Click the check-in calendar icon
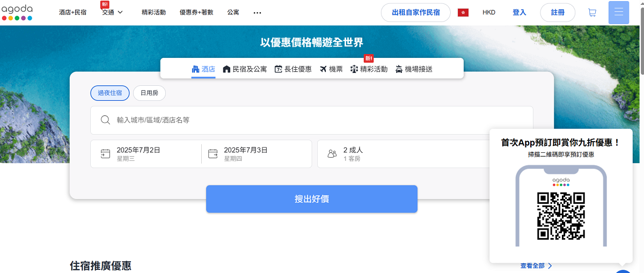644x273 pixels. pyautogui.click(x=105, y=154)
